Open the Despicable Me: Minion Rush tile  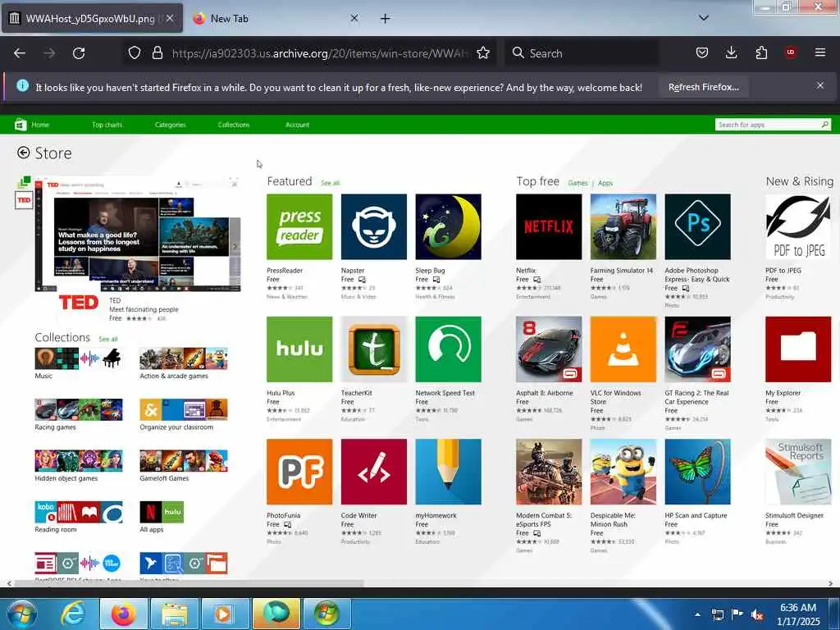(623, 472)
